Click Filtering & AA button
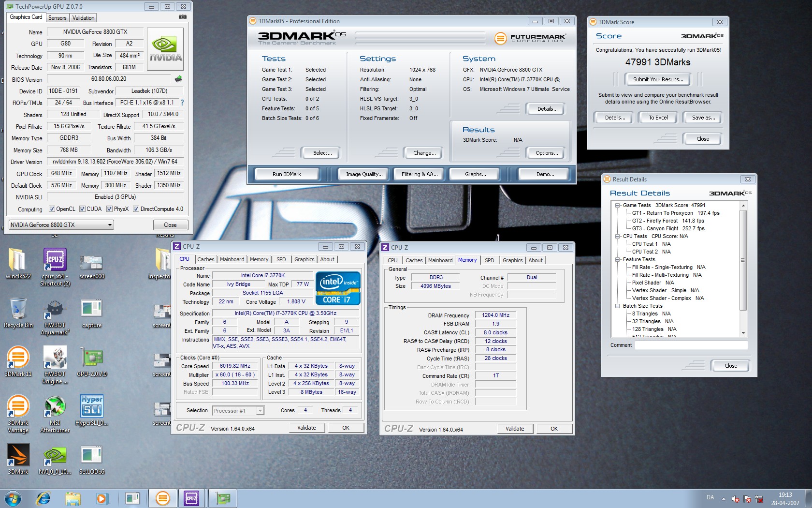Image resolution: width=812 pixels, height=508 pixels. [420, 174]
